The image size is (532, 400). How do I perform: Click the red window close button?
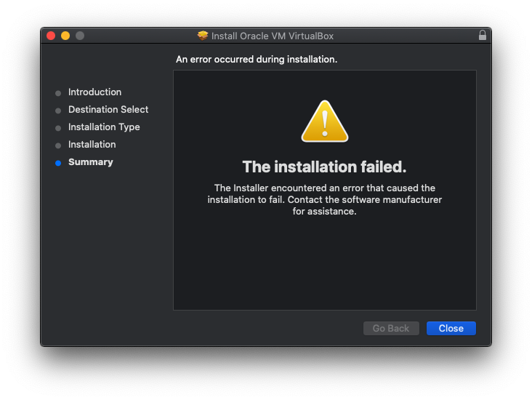tap(51, 36)
